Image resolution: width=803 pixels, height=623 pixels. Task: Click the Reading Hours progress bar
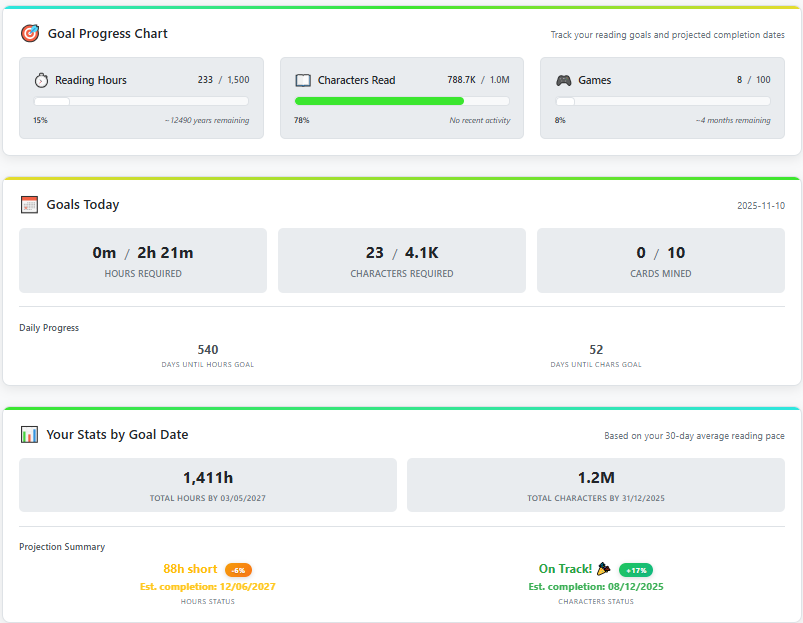coord(141,101)
